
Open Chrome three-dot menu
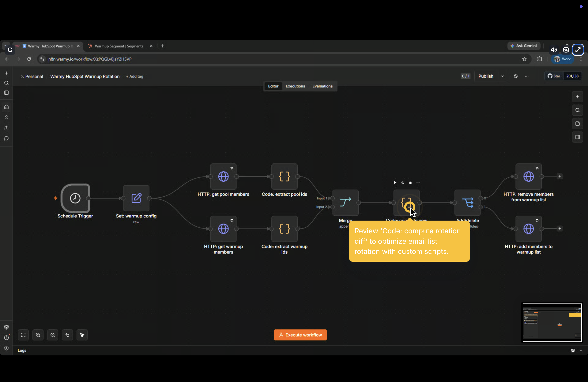581,59
